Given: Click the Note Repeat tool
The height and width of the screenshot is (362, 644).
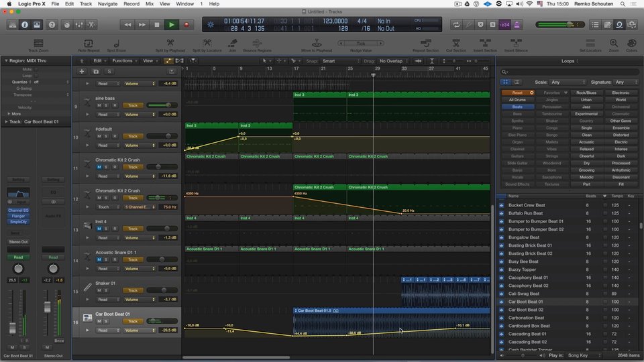Looking at the screenshot, I should tap(89, 45).
